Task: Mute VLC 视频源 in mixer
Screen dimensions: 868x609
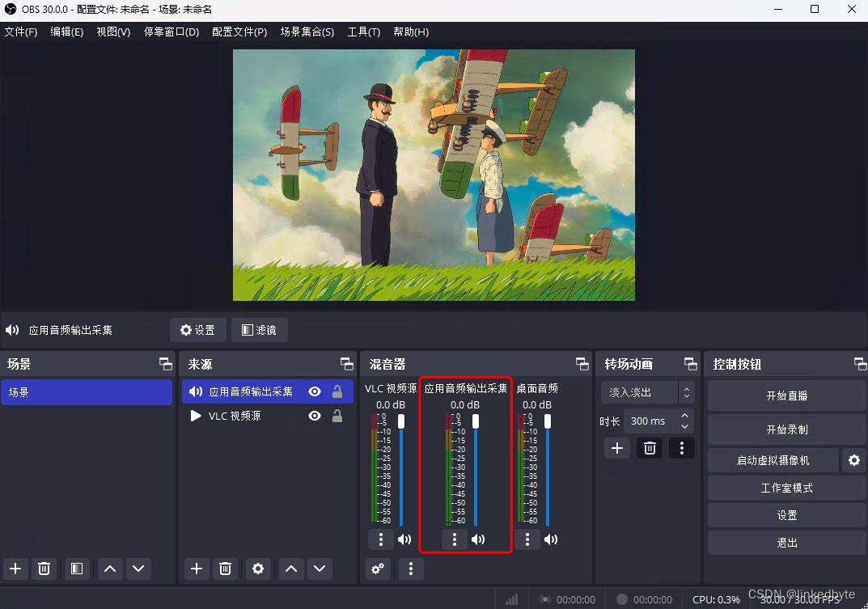Action: pos(404,539)
